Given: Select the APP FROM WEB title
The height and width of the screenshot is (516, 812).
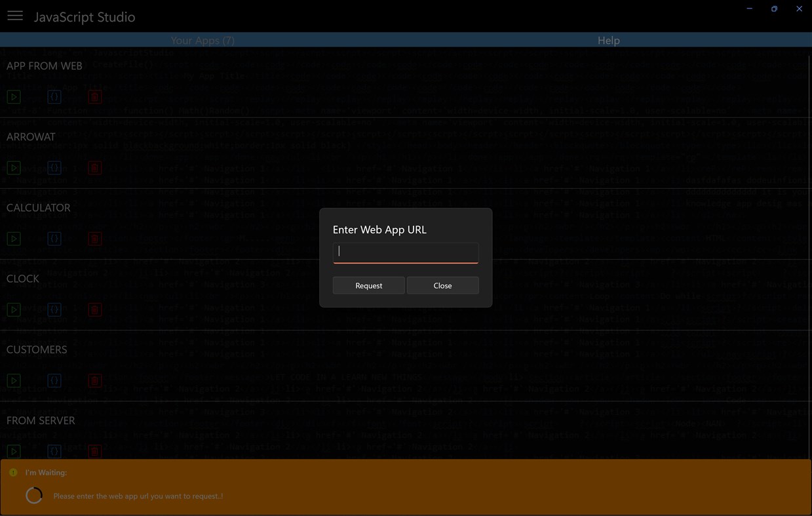Looking at the screenshot, I should click(45, 66).
